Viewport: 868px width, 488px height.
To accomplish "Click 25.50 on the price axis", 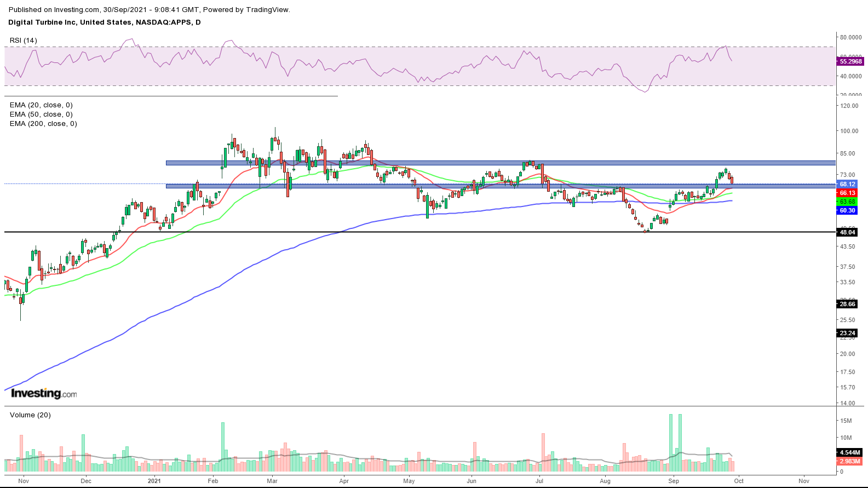I will pyautogui.click(x=847, y=320).
